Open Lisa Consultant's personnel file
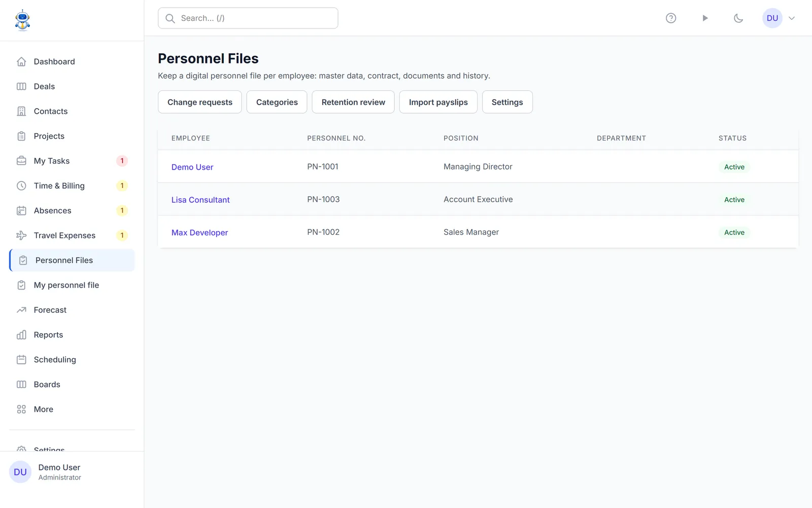Screen dimensions: 812x508 pos(200,200)
